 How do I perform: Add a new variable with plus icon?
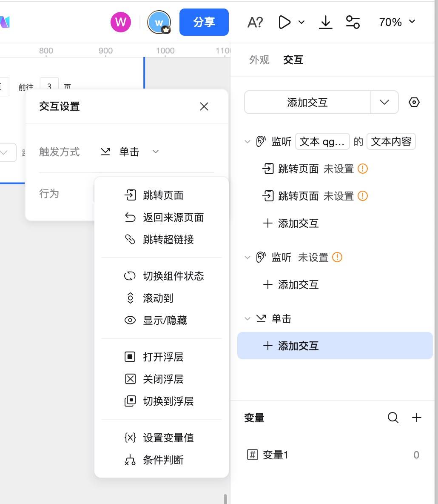pyautogui.click(x=416, y=418)
